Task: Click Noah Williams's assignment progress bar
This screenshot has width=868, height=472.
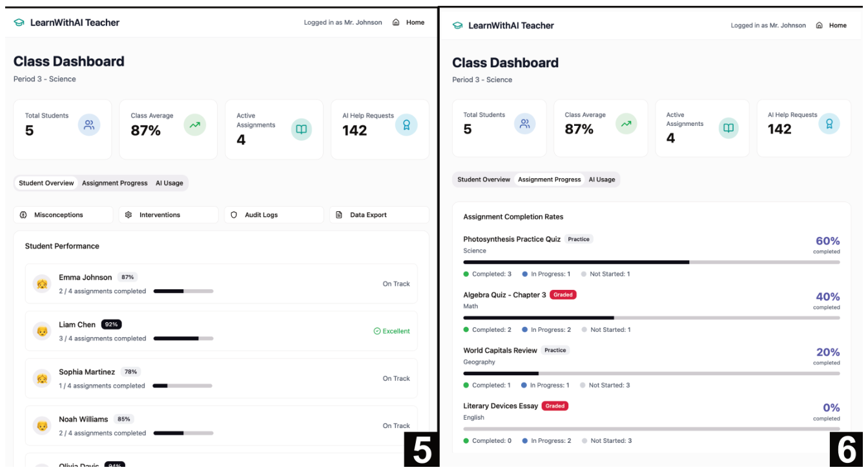Action: pyautogui.click(x=183, y=433)
